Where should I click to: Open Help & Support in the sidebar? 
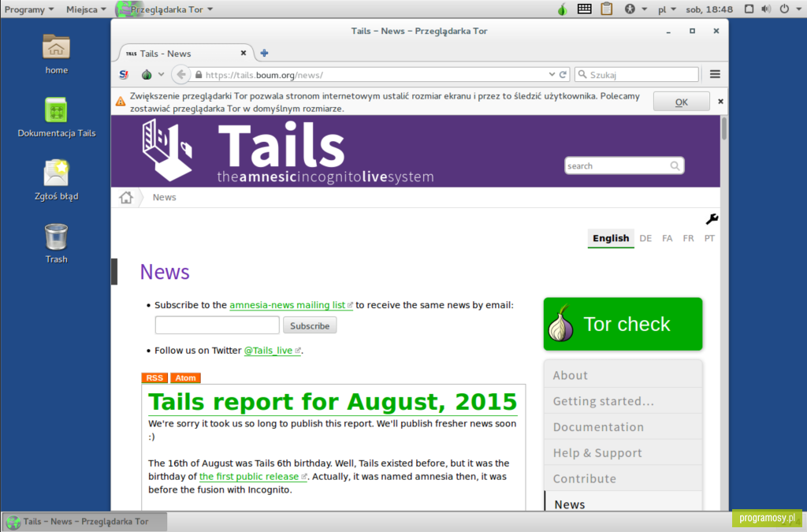point(623,452)
